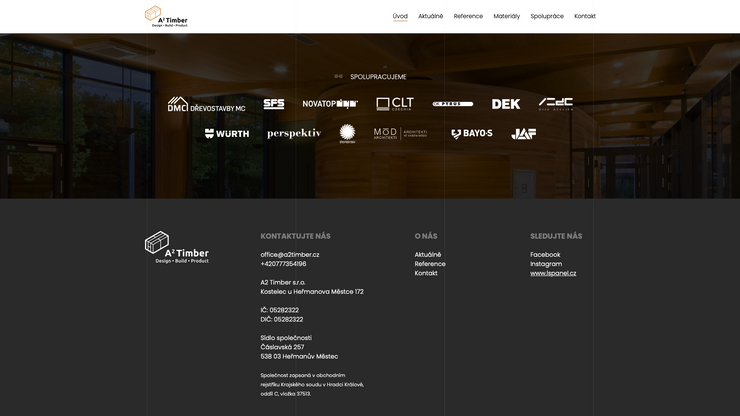This screenshot has width=740, height=416.
Task: Click the A2 Timber logo in header
Action: (166, 16)
